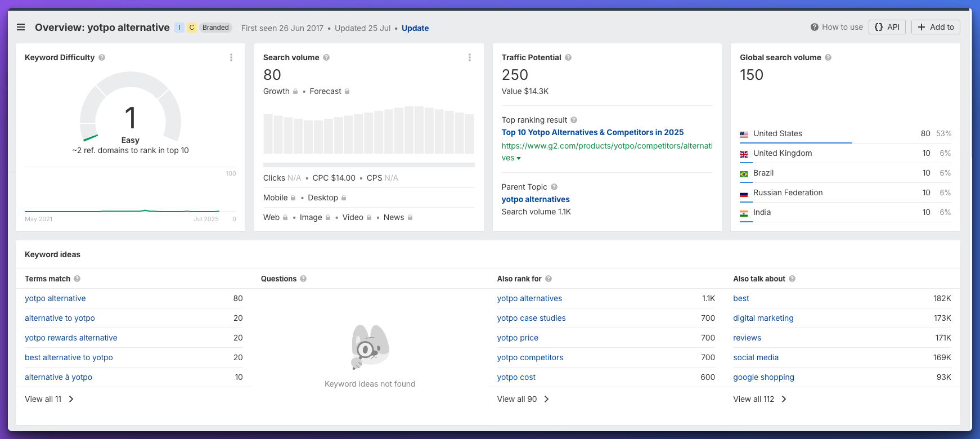Expand View all 90 also rank for
Screen dimensions: 980x439
[523, 399]
